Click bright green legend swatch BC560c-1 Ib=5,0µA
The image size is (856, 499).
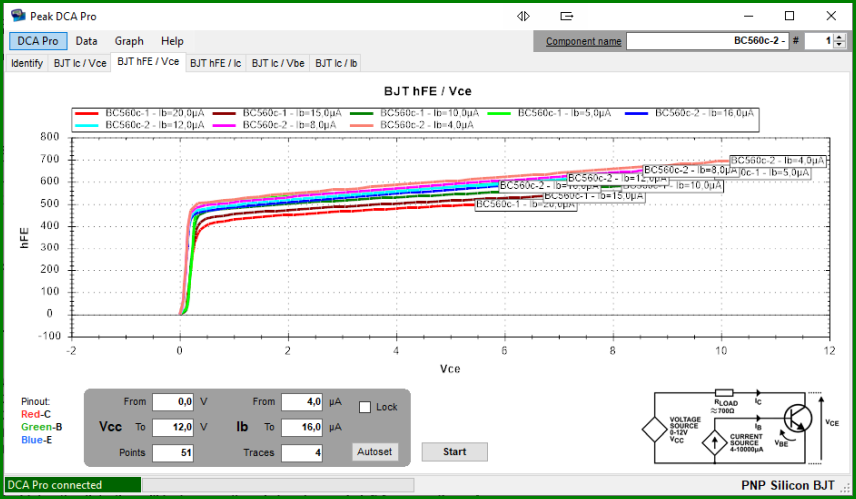[499, 113]
